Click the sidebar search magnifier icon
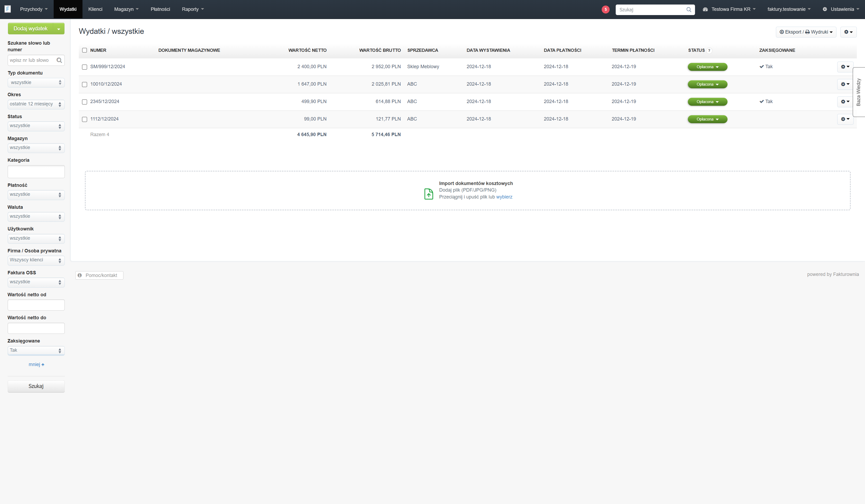This screenshot has width=865, height=504. pyautogui.click(x=59, y=60)
